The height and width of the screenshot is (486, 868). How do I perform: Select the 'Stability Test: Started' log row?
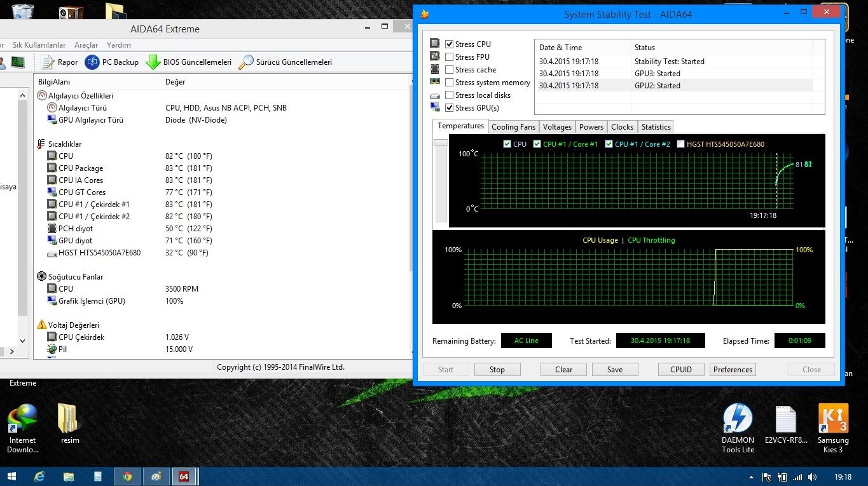[x=675, y=62]
